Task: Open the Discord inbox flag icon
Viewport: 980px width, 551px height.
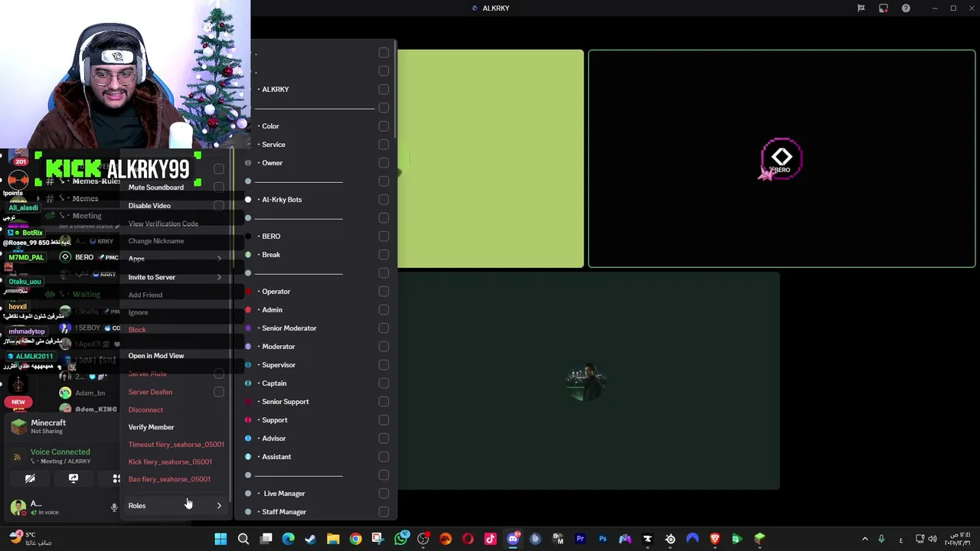Action: [861, 8]
